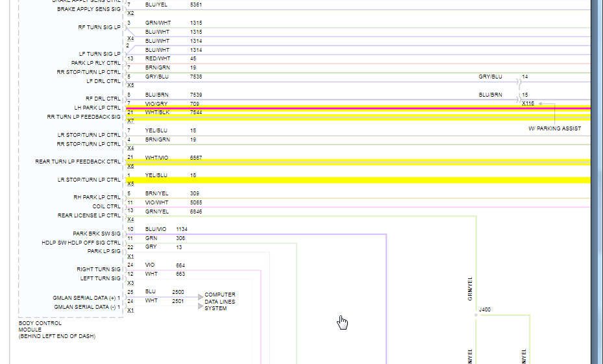Click the BLU/BRN pin 15 connector symbol

(x=519, y=99)
